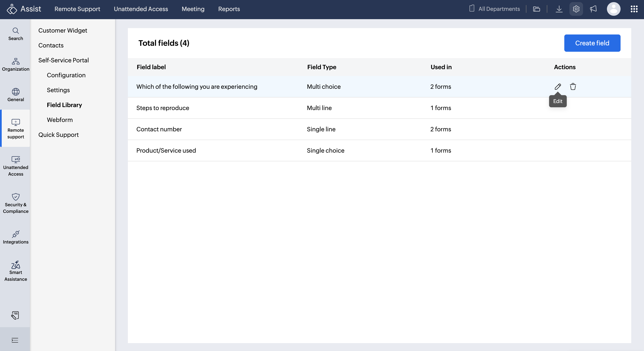Click the 'Single line' field type cell
This screenshot has height=351, width=644.
[321, 129]
